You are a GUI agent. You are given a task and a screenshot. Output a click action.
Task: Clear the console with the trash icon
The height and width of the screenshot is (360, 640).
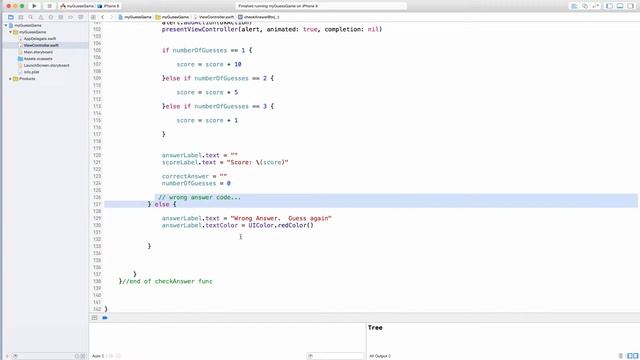(621, 356)
